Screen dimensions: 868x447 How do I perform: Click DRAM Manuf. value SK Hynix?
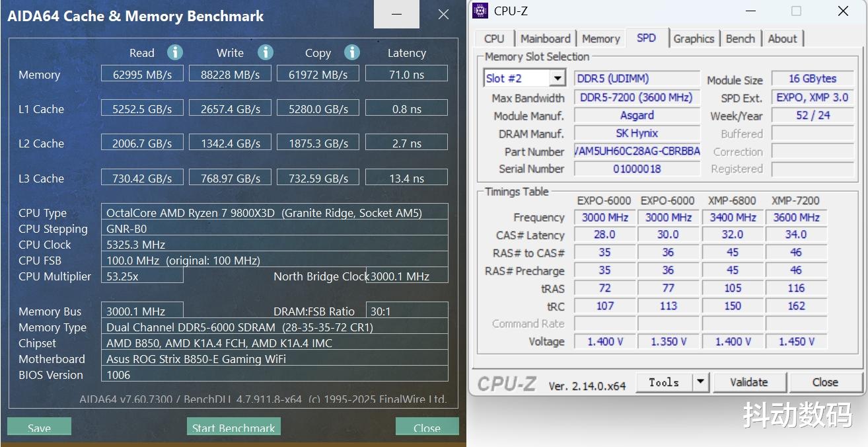637,133
